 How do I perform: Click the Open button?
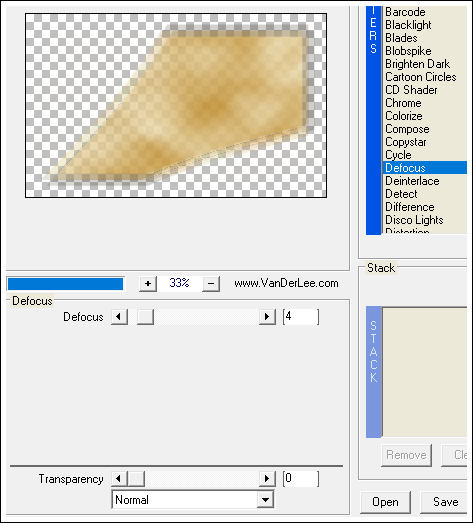[x=385, y=502]
